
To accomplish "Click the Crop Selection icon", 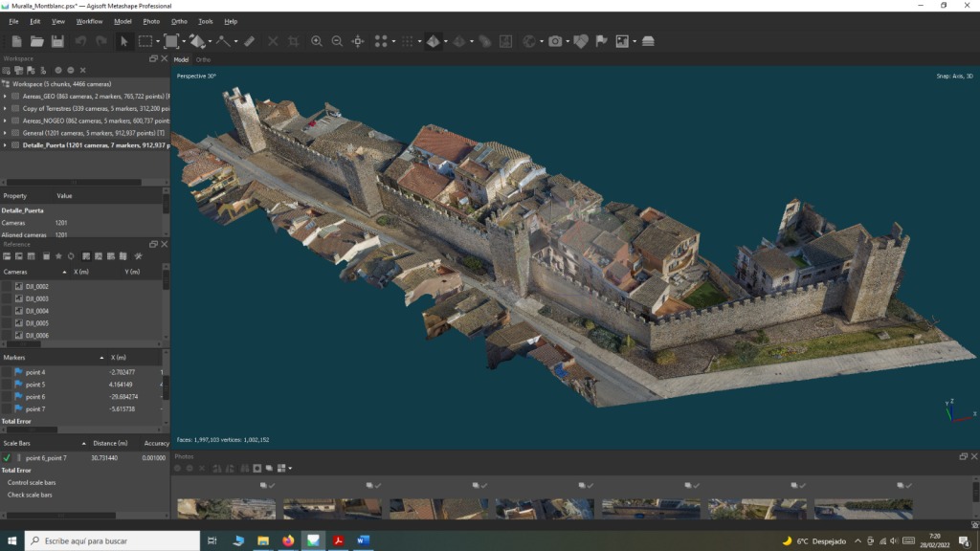I will pos(293,41).
